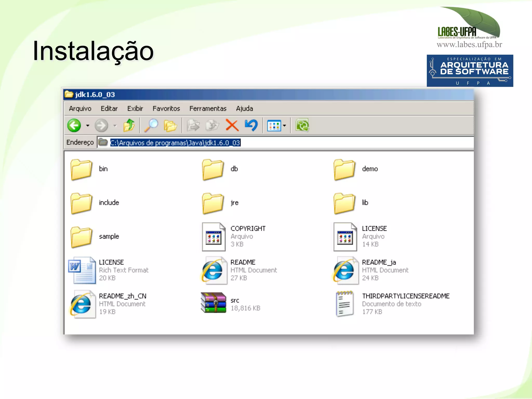The height and width of the screenshot is (399, 532).
Task: Select the jre folder icon
Action: [213, 203]
